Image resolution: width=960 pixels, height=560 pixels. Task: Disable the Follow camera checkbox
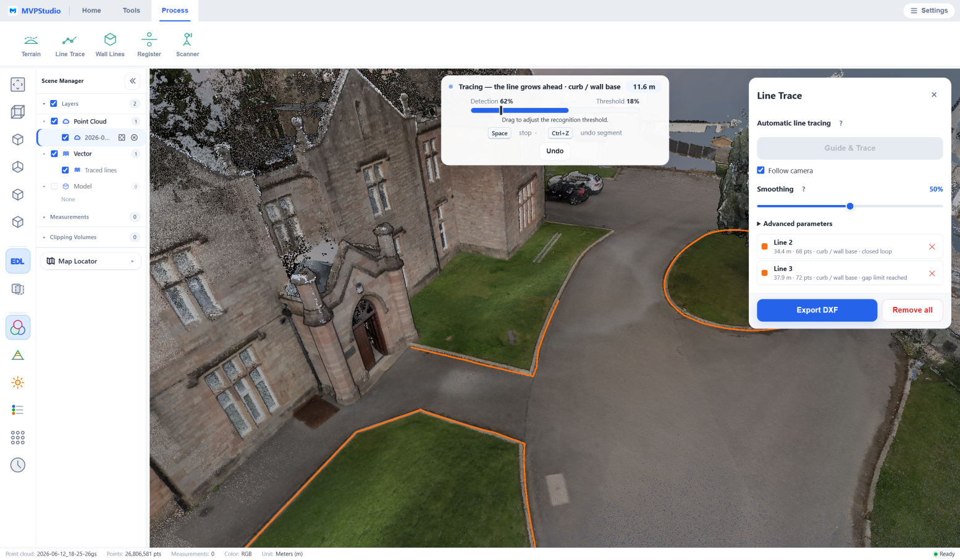(760, 170)
